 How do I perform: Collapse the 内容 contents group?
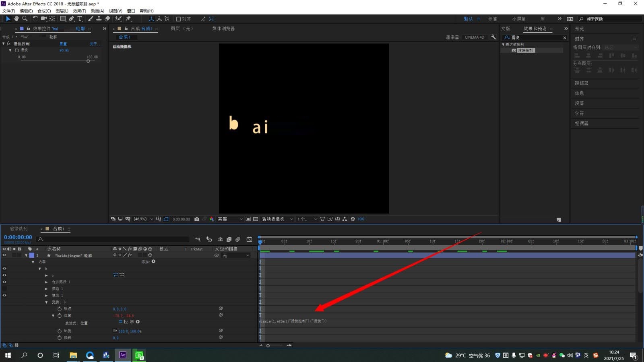click(x=33, y=262)
